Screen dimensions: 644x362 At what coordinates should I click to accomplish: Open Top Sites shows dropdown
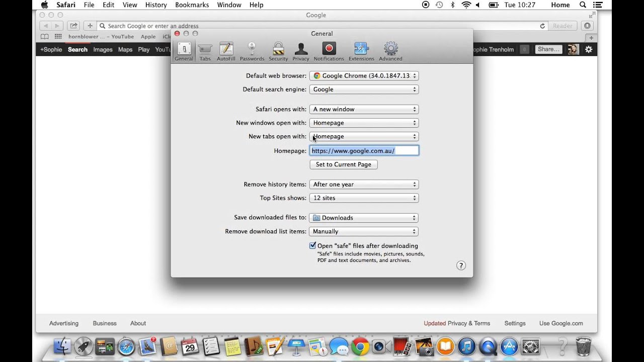pos(364,198)
